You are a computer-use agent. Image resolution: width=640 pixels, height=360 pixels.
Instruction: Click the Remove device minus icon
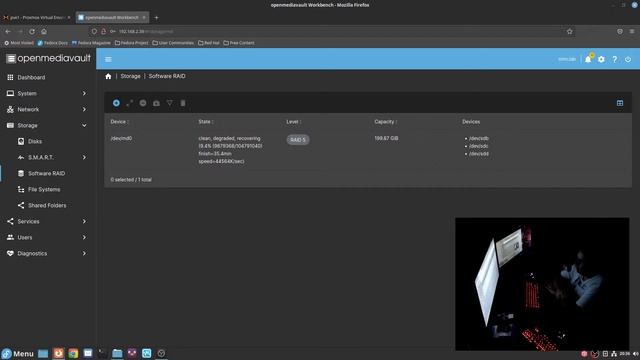pyautogui.click(x=143, y=103)
